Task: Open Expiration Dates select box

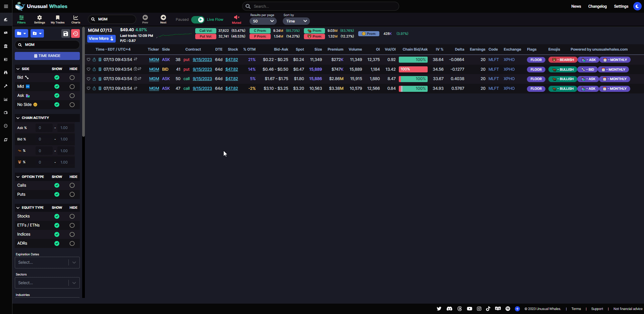Action: pyautogui.click(x=47, y=262)
